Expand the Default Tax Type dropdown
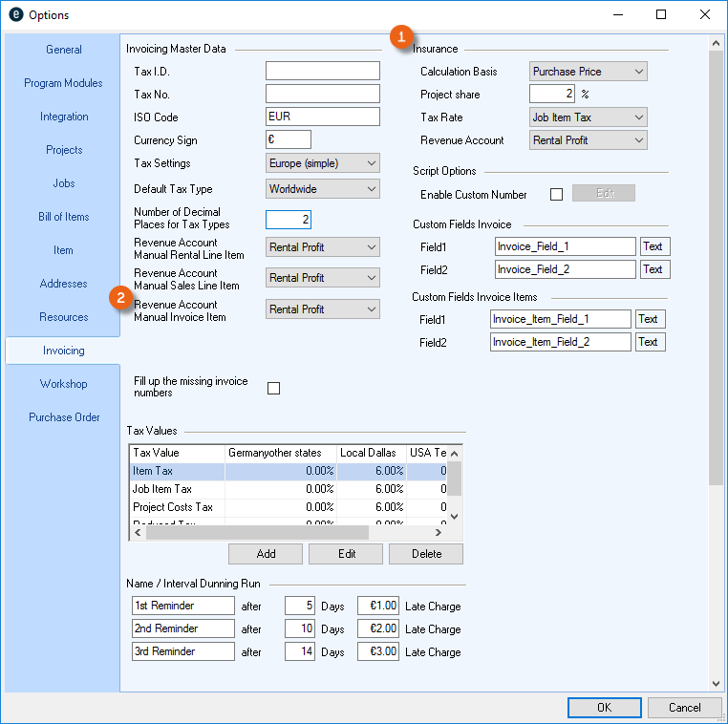The width and height of the screenshot is (728, 724). point(322,189)
